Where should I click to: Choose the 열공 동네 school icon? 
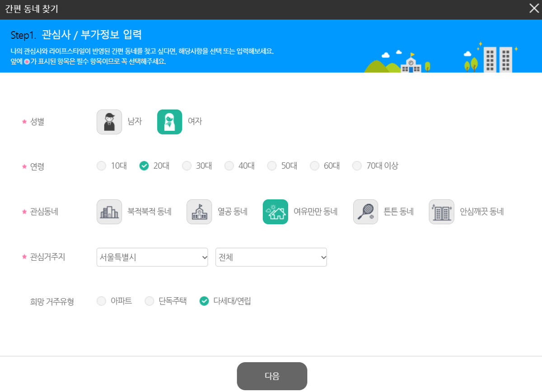pos(199,212)
